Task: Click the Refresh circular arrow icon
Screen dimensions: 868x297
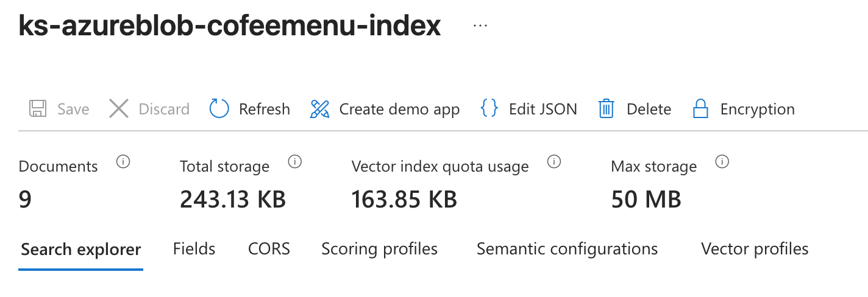Action: pos(219,109)
